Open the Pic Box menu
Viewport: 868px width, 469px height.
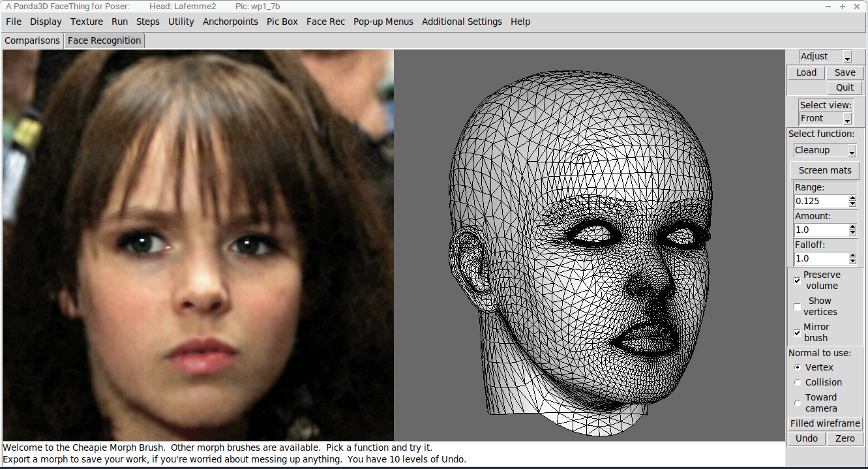tap(282, 22)
